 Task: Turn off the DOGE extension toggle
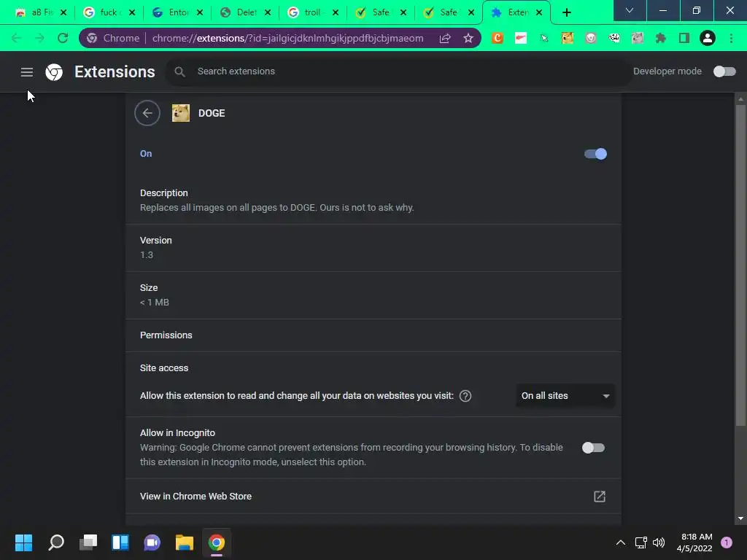(595, 154)
